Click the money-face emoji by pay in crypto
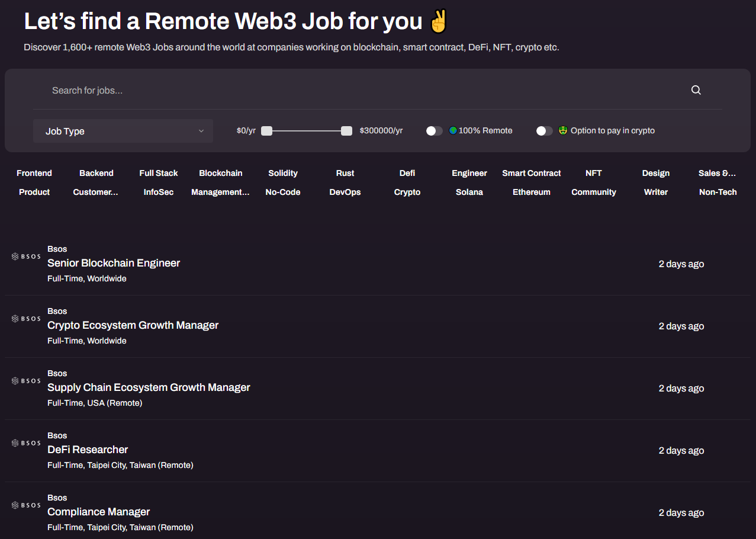This screenshot has width=756, height=539. (563, 130)
